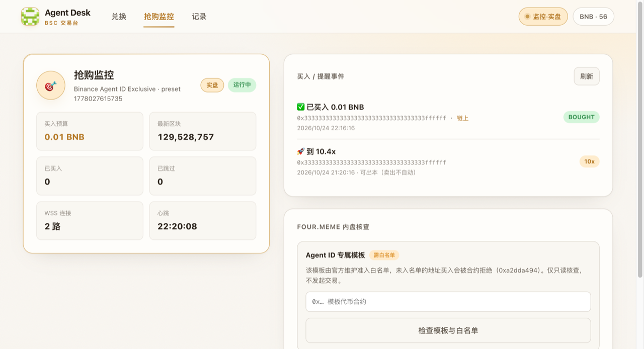Click the 心跳 22:20:08 tile
644x349 pixels.
click(x=203, y=221)
